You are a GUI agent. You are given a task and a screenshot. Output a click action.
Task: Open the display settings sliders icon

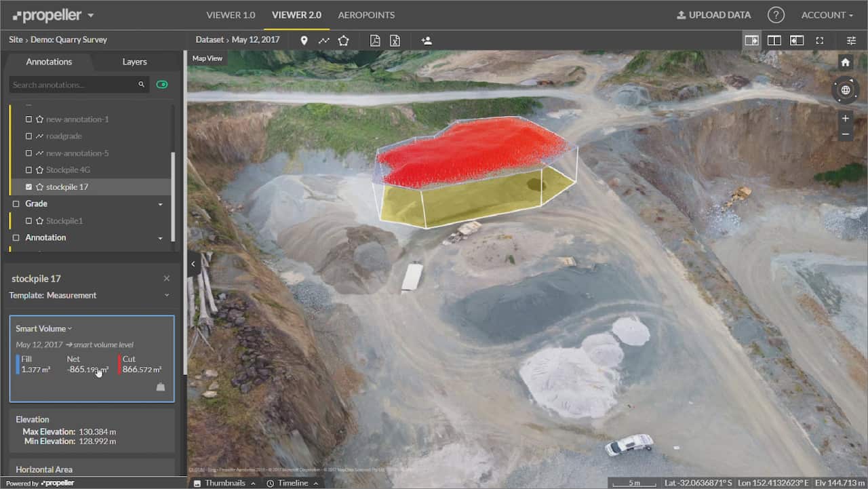[x=851, y=41]
